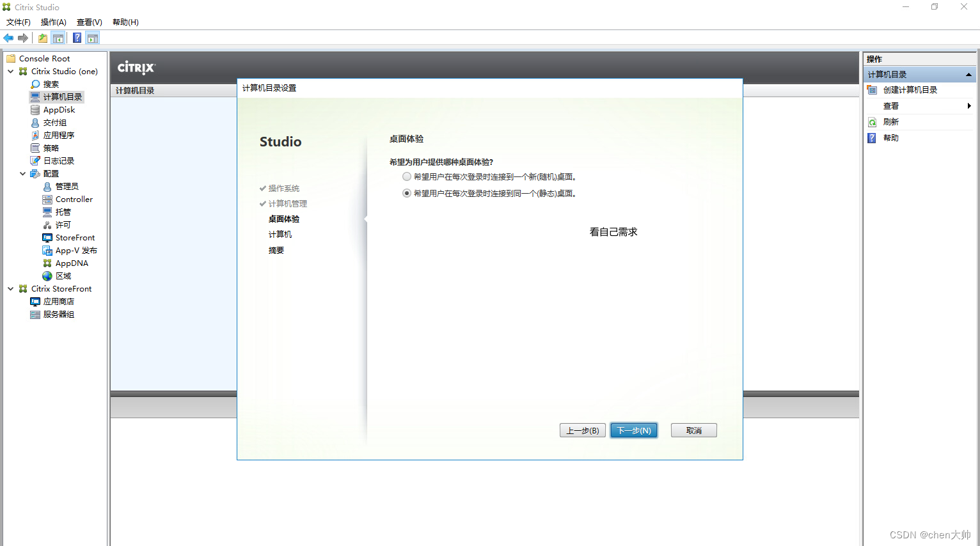Go to the 计算机管理 wizard step
980x546 pixels.
click(288, 203)
